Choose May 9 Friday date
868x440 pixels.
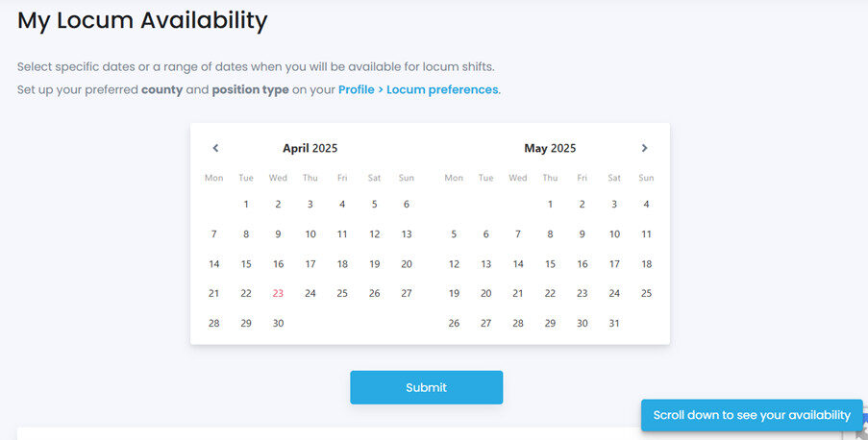point(582,233)
